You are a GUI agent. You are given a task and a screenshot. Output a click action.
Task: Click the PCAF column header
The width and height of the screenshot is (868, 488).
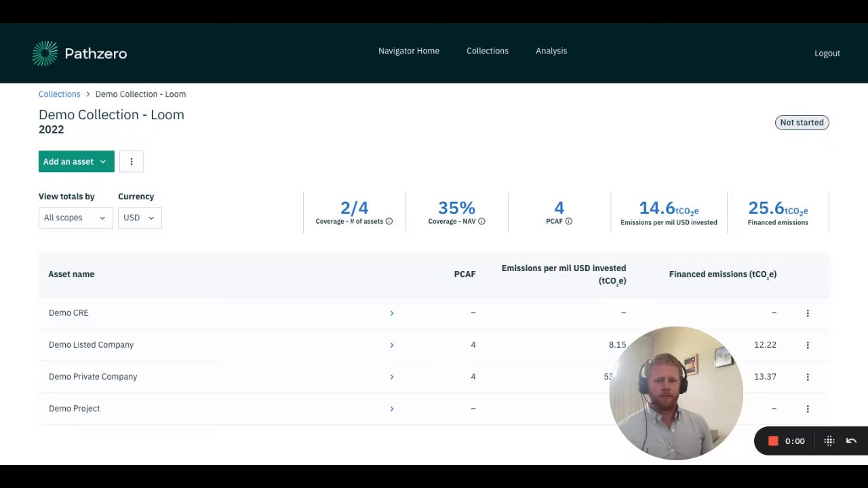(x=465, y=274)
